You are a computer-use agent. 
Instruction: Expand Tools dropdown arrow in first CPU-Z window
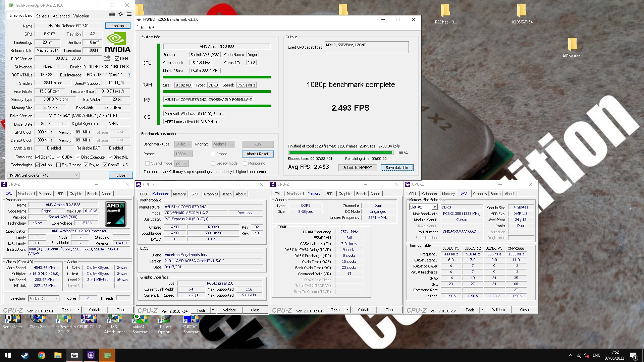pyautogui.click(x=78, y=310)
